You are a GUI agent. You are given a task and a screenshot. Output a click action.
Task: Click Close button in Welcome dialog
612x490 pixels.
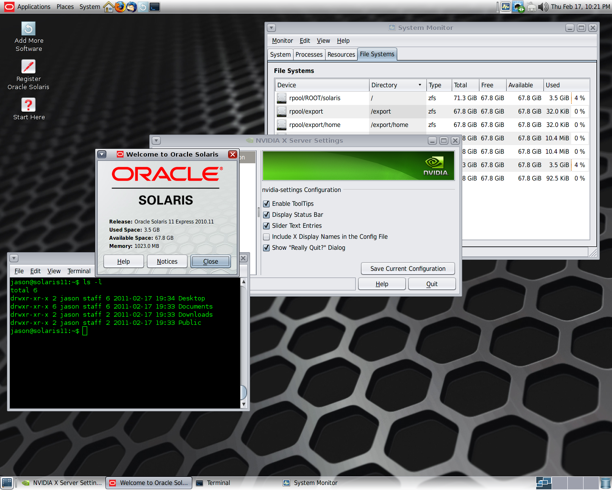point(210,262)
